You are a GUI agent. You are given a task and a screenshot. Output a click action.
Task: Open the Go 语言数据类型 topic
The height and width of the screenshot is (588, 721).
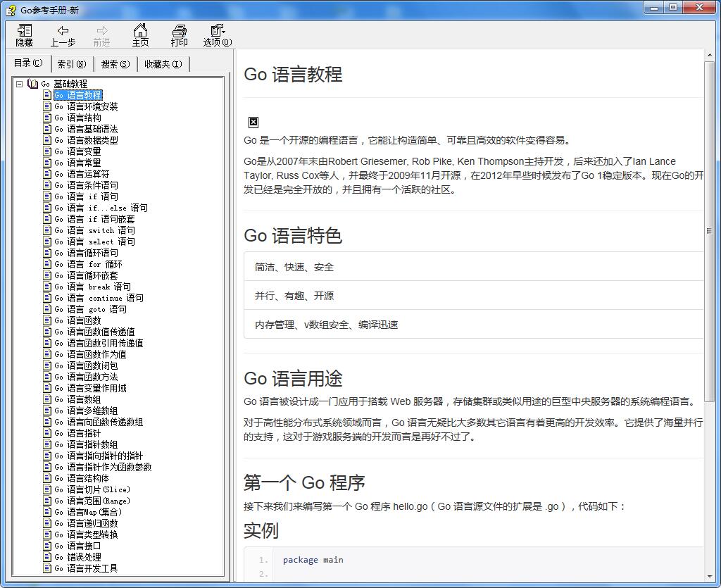[83, 140]
